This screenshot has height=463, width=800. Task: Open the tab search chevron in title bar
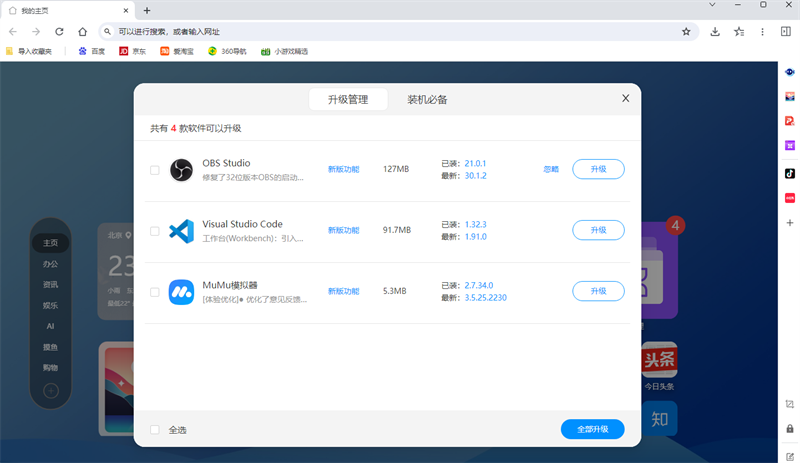pyautogui.click(x=712, y=5)
